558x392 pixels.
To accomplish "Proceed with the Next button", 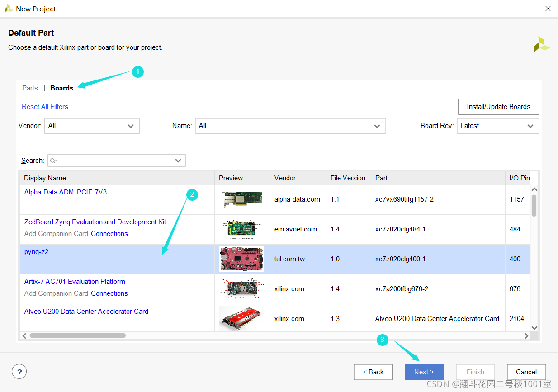I will coord(424,372).
